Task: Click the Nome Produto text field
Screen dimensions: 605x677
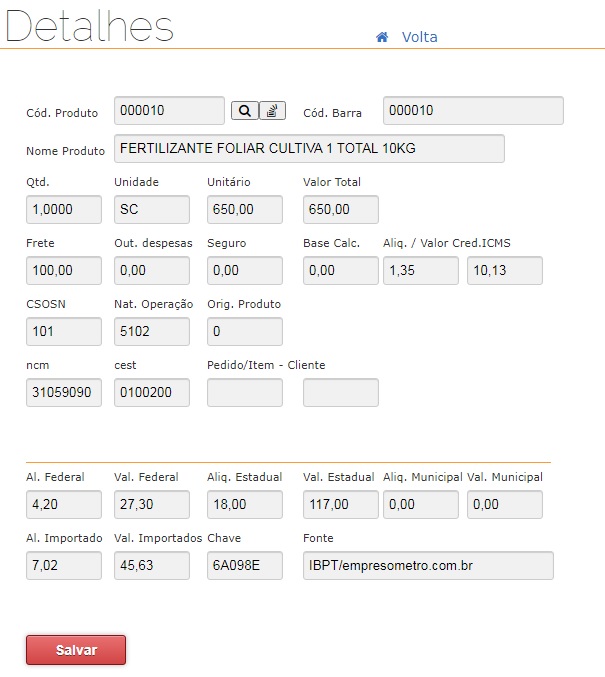Action: [309, 148]
